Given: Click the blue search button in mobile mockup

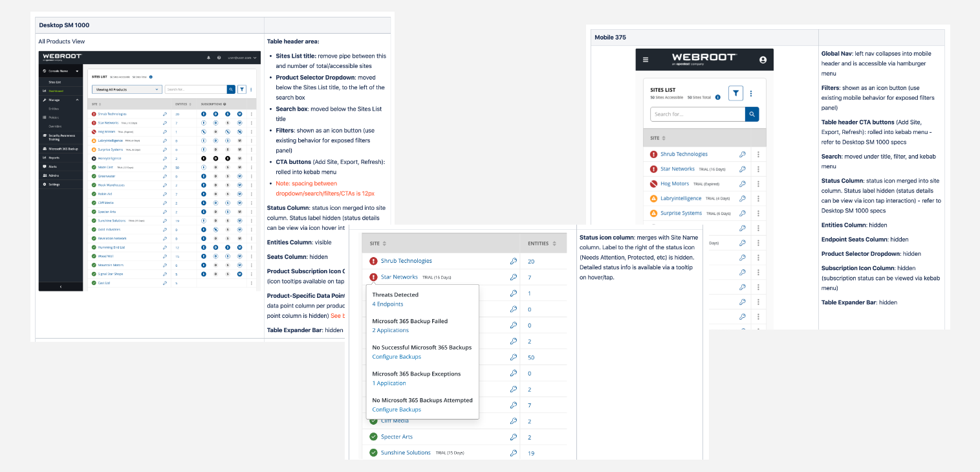Looking at the screenshot, I should (752, 114).
